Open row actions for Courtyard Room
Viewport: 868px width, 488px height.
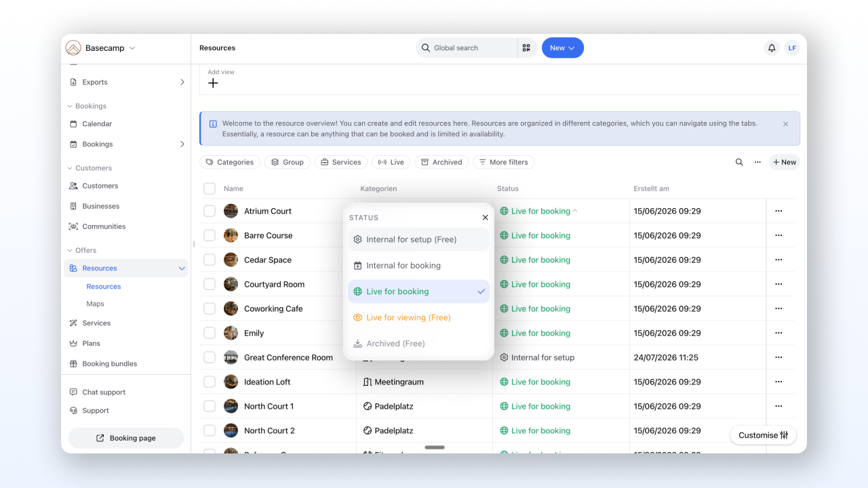(x=778, y=284)
